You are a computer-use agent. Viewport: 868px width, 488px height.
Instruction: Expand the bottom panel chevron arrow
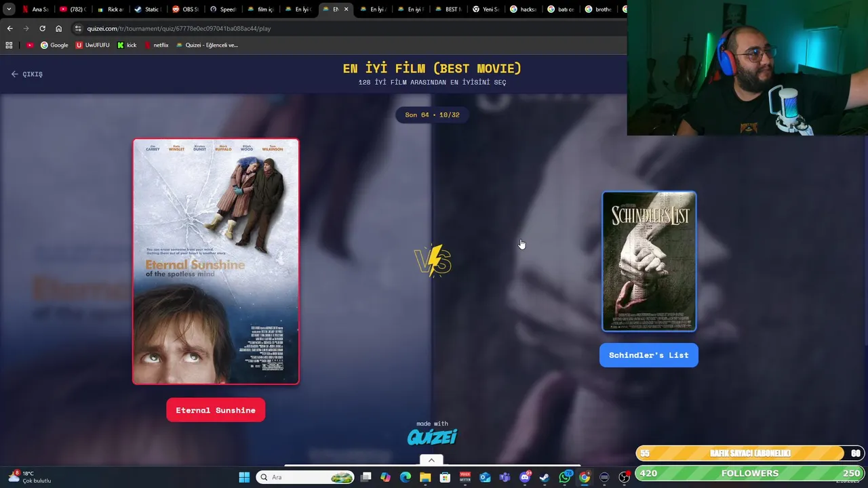(431, 460)
